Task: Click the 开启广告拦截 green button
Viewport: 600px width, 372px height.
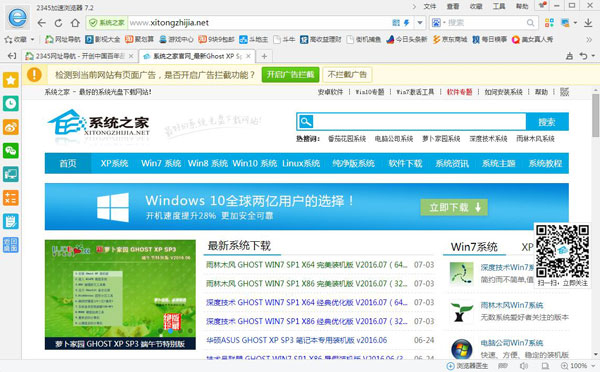Action: [x=290, y=75]
